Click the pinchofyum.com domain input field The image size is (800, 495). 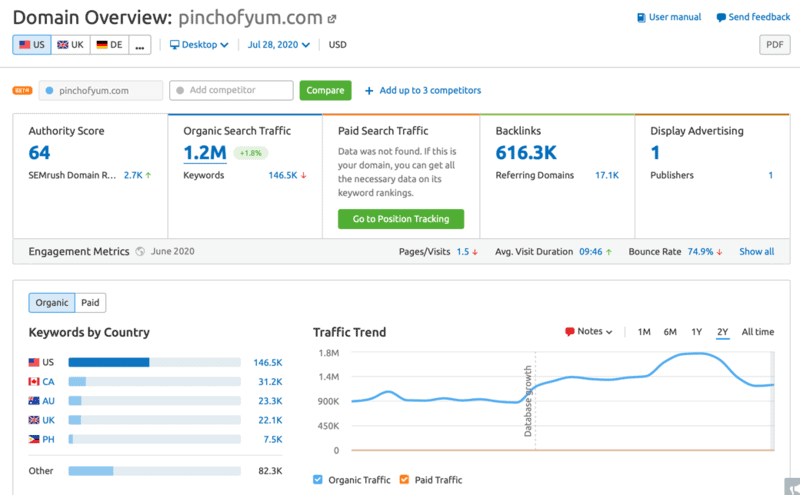click(x=101, y=90)
